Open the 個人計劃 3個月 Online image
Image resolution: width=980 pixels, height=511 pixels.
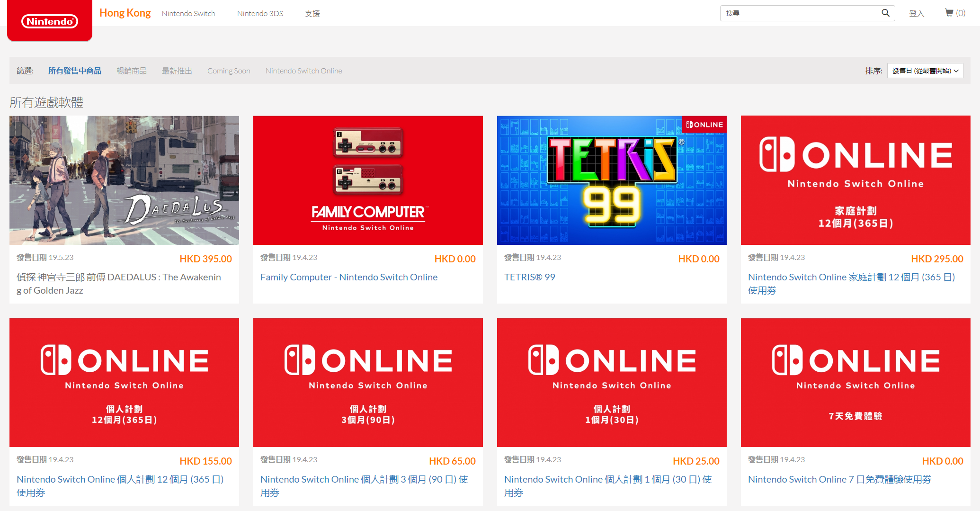coord(368,382)
